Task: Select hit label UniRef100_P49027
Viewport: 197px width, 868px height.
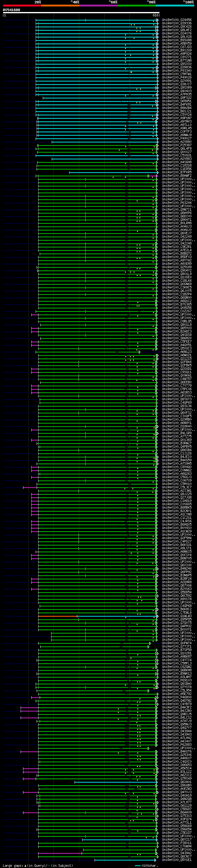Action: pyautogui.click(x=177, y=138)
